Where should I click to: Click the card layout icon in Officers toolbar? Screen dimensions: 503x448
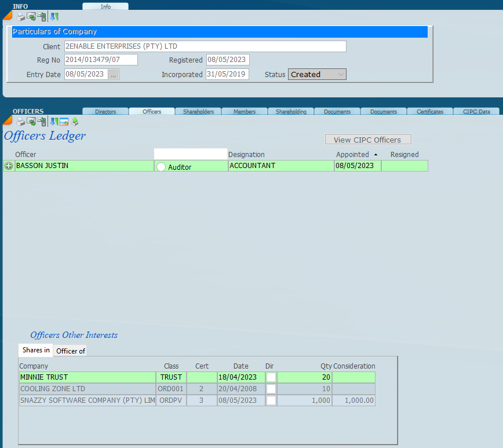point(64,122)
